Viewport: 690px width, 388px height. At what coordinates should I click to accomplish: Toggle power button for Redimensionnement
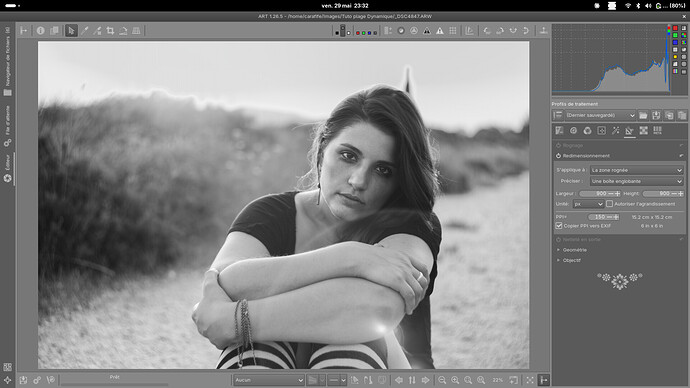click(558, 156)
